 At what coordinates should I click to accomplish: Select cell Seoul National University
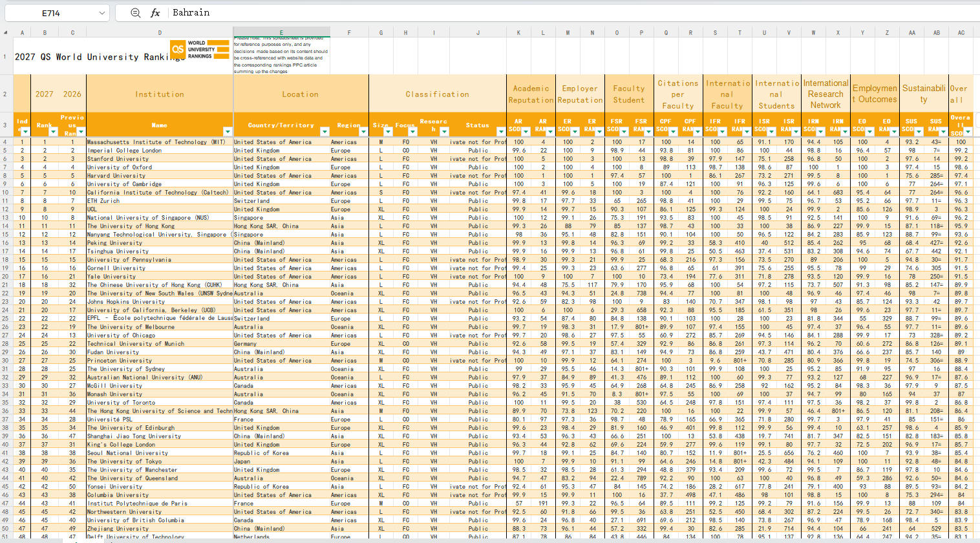click(x=160, y=453)
